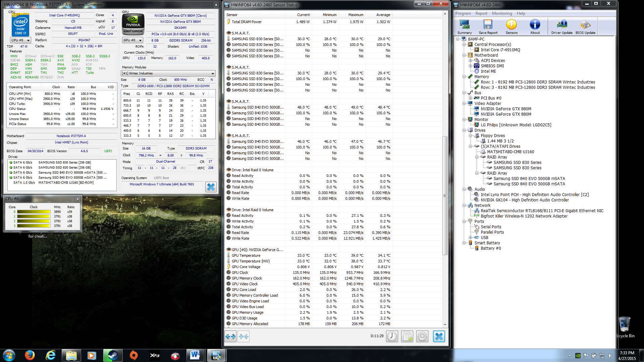Screen dimensions: 644x362
Task: Collapse the Central Processor(s) tree node
Action: coord(464,45)
